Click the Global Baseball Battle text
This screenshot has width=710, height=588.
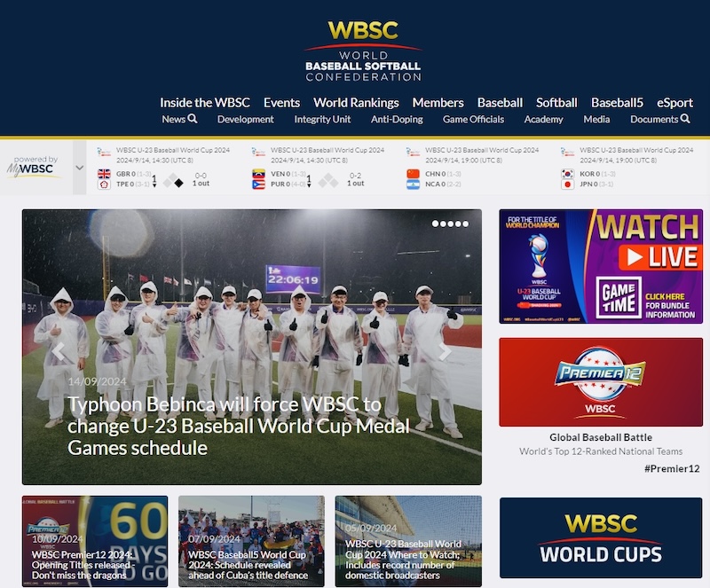coord(601,437)
